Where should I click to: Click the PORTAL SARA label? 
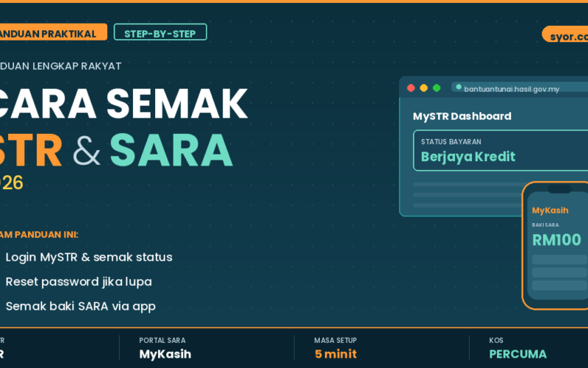[x=162, y=340]
